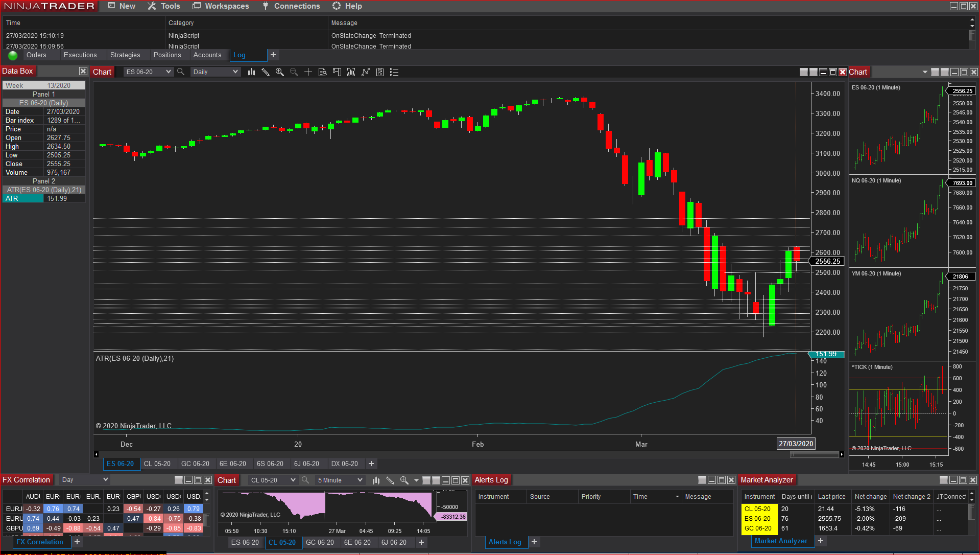Image resolution: width=980 pixels, height=555 pixels.
Task: Open the Workspaces menu
Action: tap(221, 6)
